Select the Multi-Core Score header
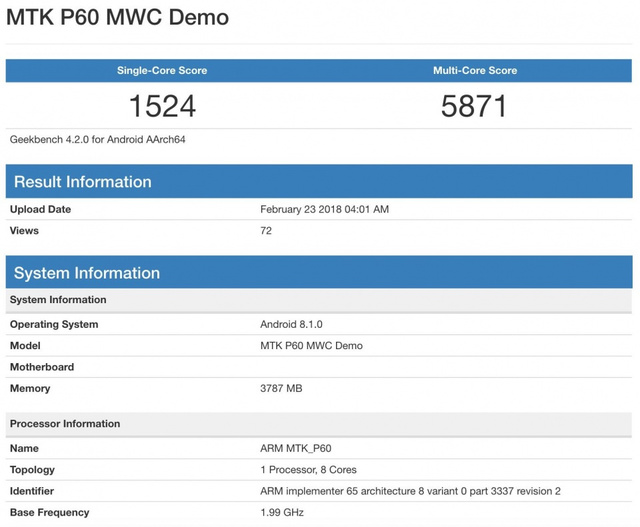Viewport: 640px width, 527px height. 475,71
